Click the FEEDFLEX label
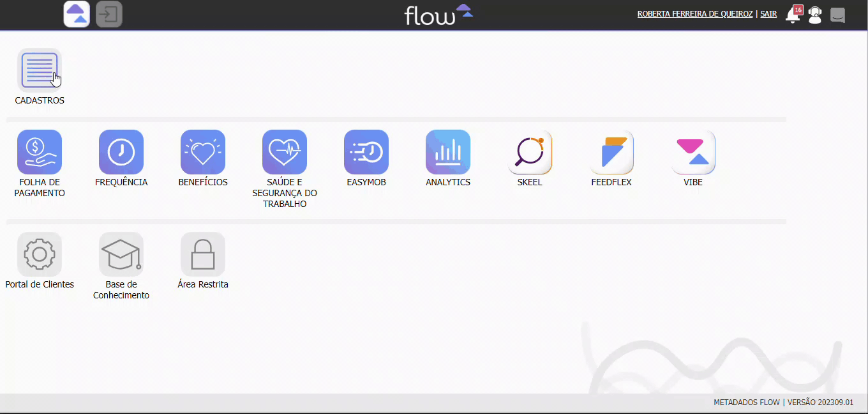The height and width of the screenshot is (414, 868). (611, 182)
